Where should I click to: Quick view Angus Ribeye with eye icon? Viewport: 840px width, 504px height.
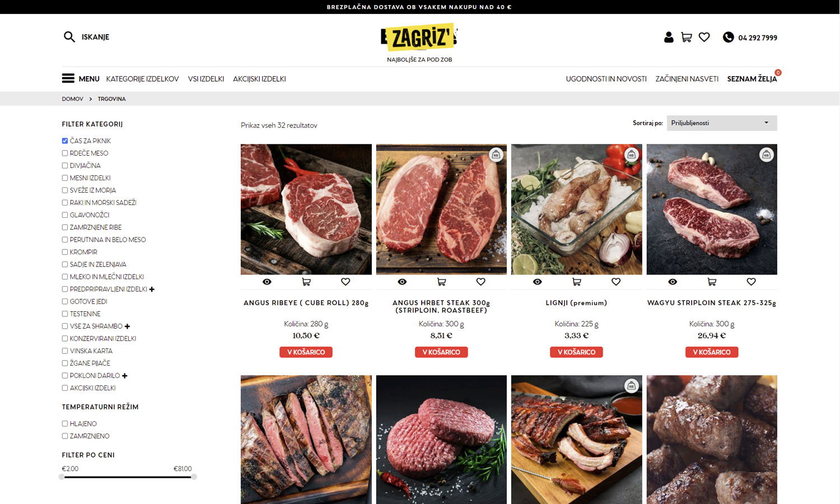(x=267, y=282)
